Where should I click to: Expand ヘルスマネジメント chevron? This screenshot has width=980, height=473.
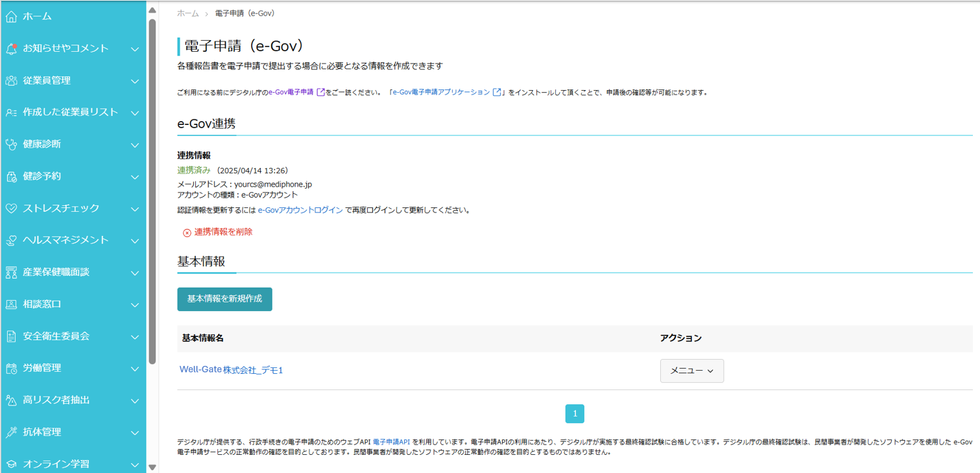[135, 241]
